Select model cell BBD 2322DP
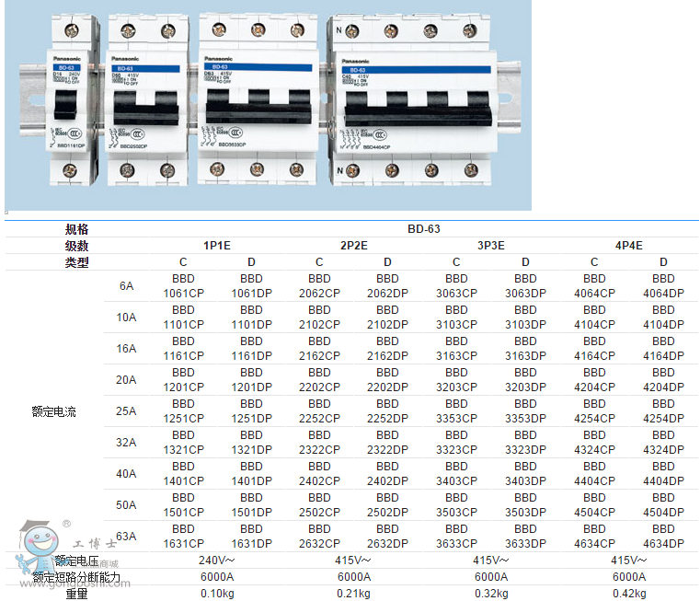This screenshot has width=700, height=601. [387, 443]
